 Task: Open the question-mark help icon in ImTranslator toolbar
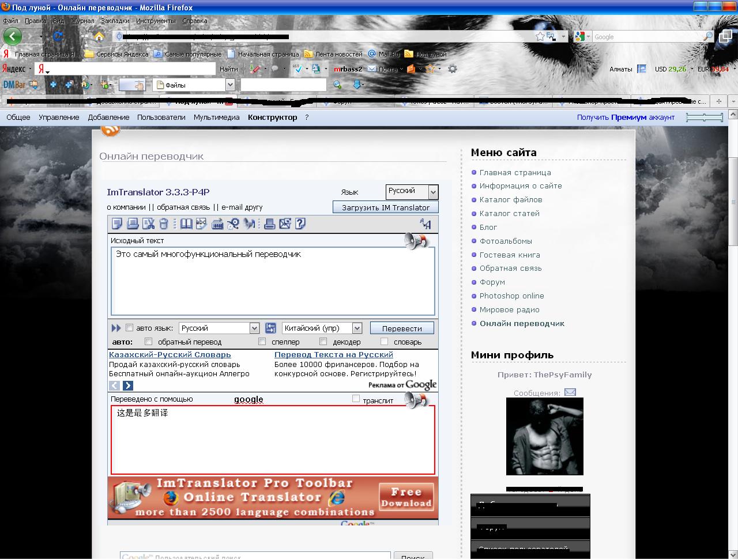tap(300, 224)
